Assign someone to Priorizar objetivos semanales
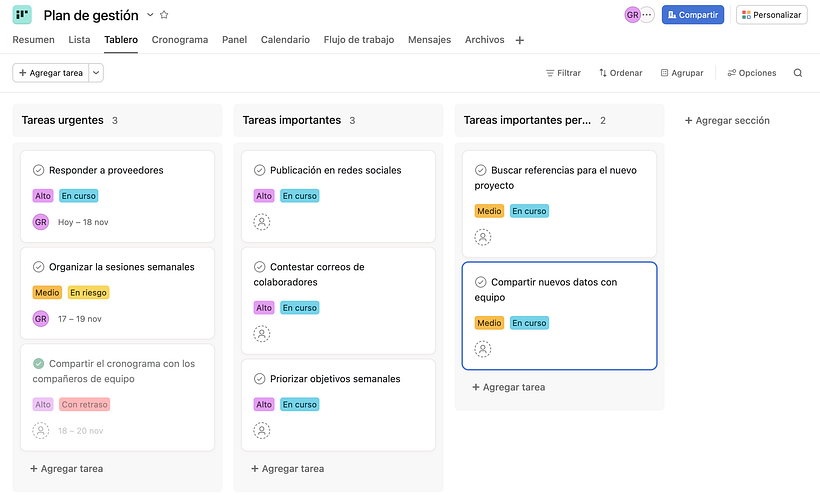 [x=261, y=431]
